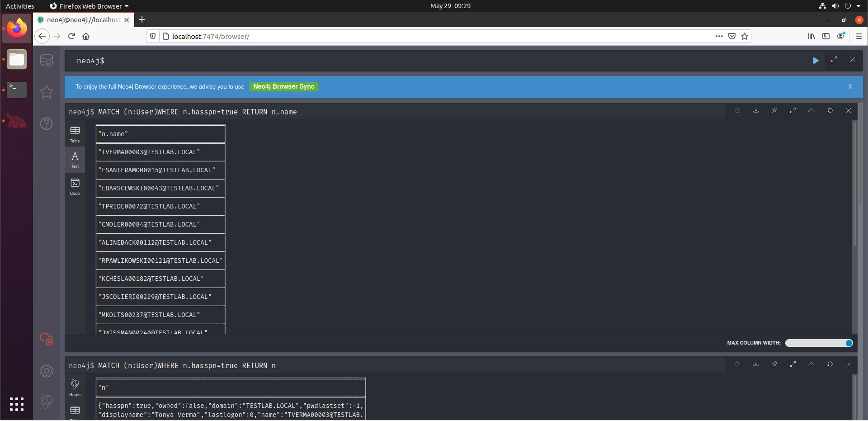Switch second result to Graph view
The image size is (868, 421).
[75, 388]
